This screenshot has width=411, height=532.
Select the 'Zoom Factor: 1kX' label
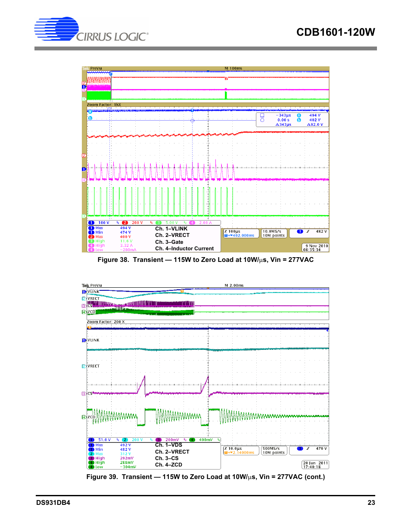[x=104, y=105]
